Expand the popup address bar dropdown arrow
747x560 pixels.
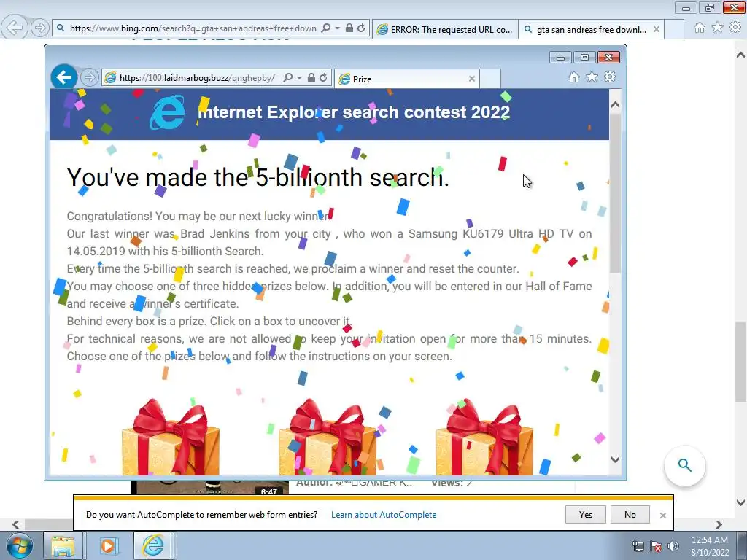(x=300, y=77)
